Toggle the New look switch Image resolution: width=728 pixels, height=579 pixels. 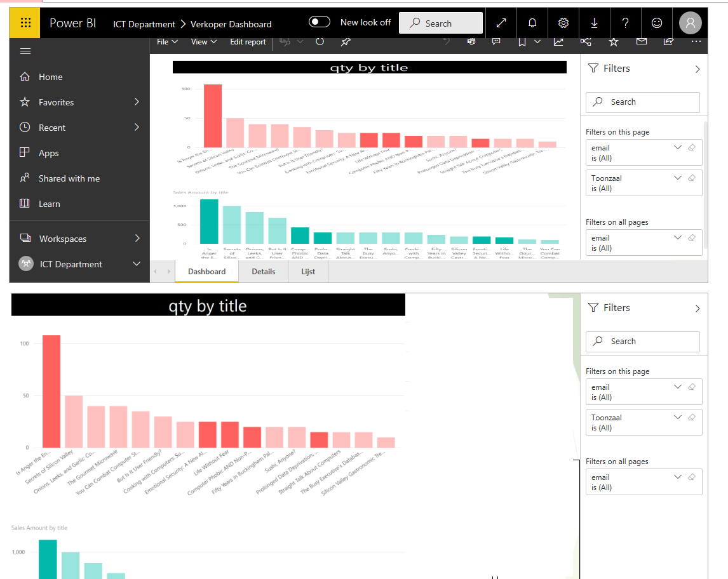320,22
